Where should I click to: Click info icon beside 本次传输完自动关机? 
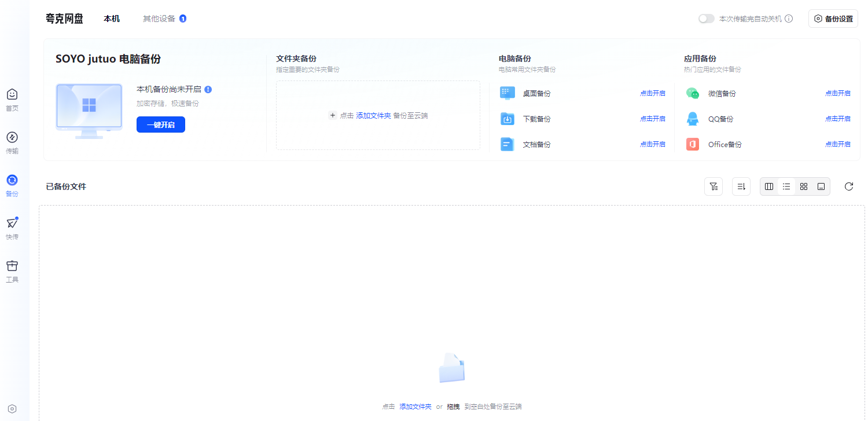tap(789, 19)
